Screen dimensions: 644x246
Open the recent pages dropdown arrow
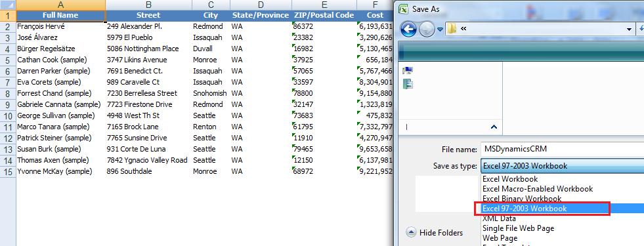[440, 29]
